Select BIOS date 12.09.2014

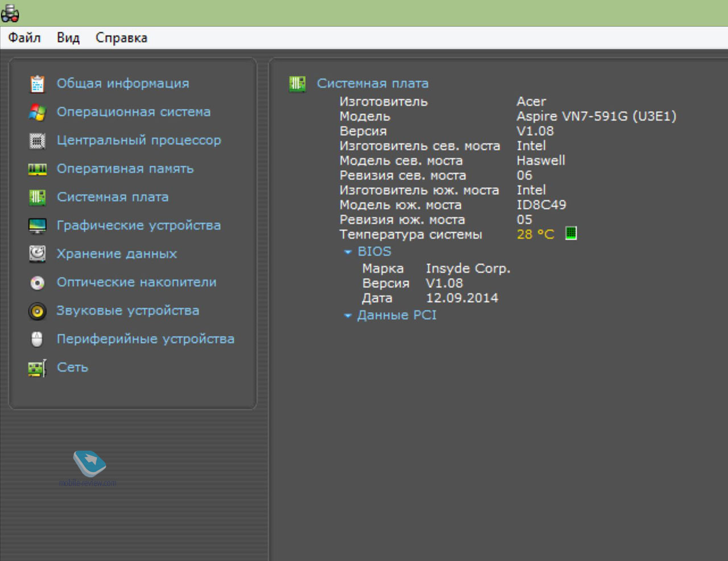point(462,298)
